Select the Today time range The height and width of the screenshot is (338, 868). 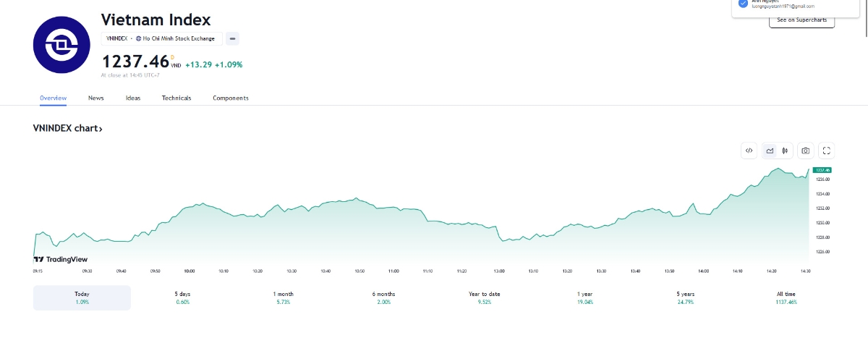pyautogui.click(x=82, y=297)
